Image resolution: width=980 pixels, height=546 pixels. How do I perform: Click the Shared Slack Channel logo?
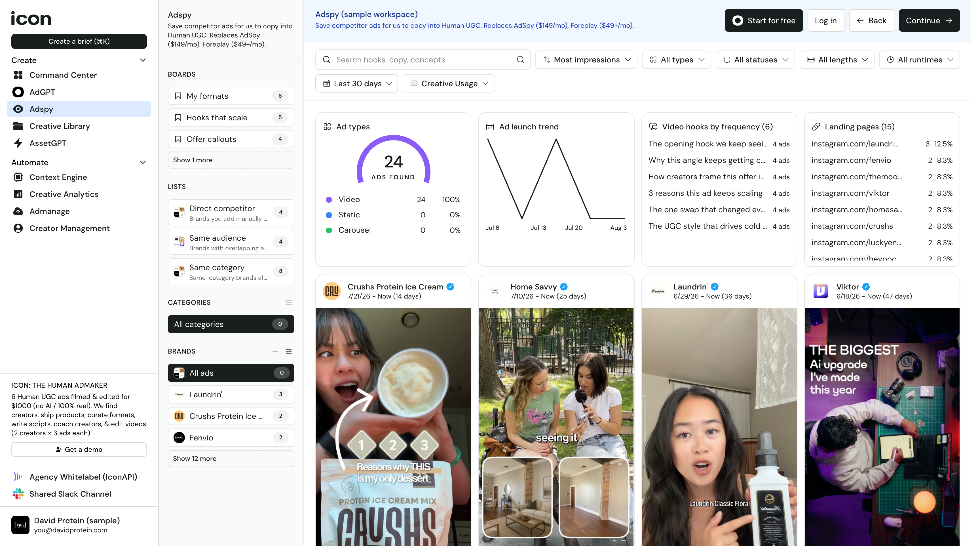click(18, 494)
